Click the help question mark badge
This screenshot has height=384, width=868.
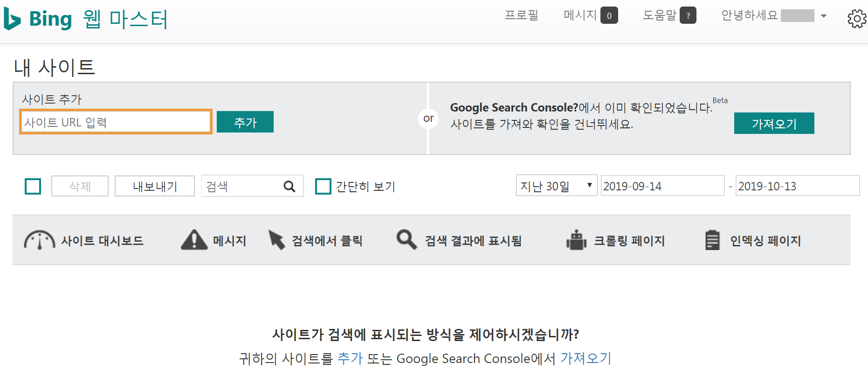[688, 15]
